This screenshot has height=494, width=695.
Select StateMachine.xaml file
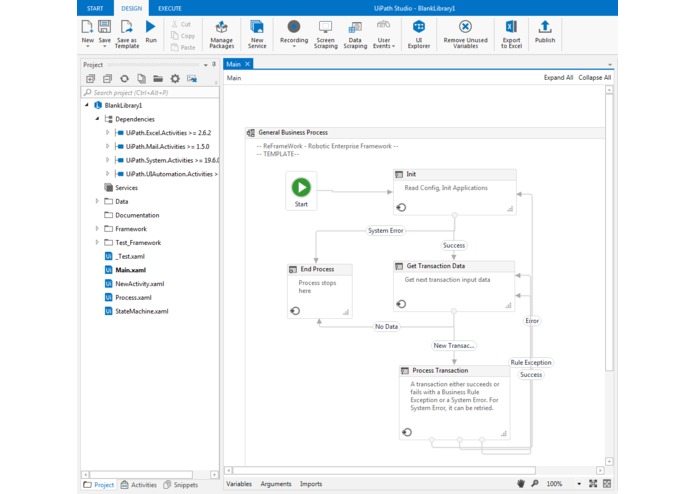142,311
